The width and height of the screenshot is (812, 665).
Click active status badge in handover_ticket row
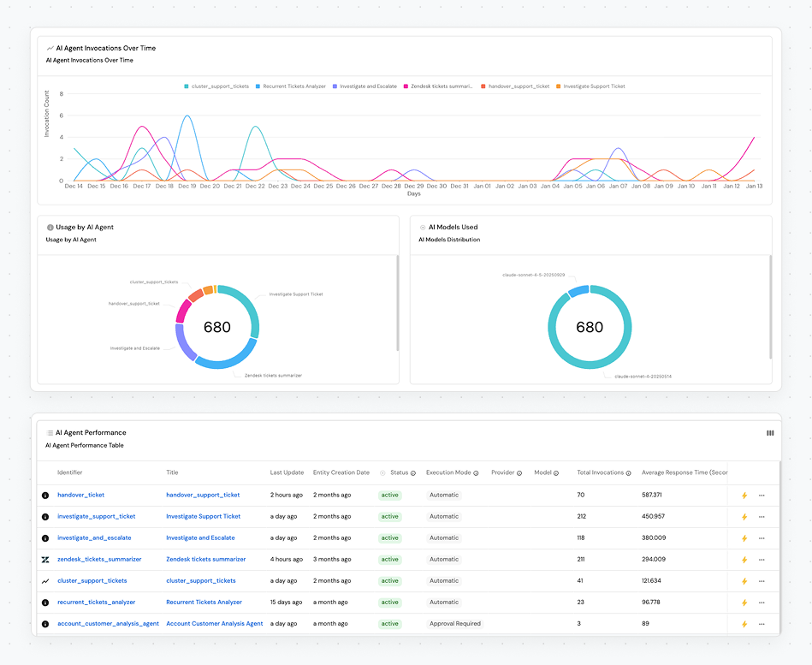(x=390, y=496)
